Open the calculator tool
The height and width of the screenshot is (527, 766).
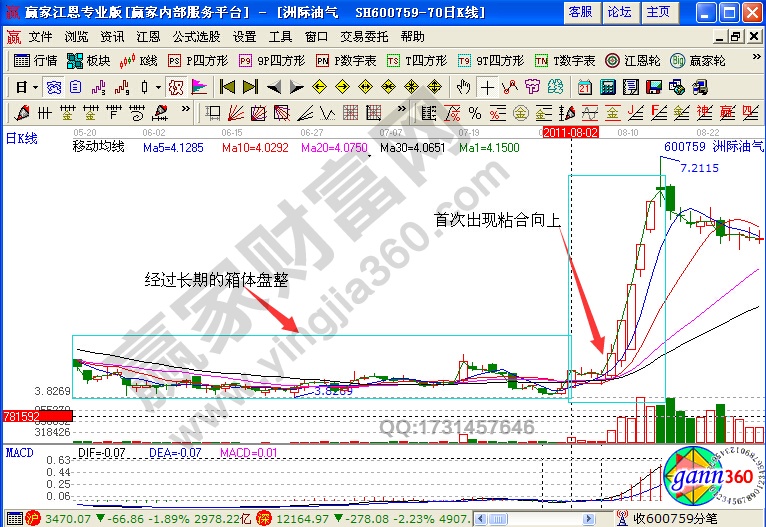608,86
